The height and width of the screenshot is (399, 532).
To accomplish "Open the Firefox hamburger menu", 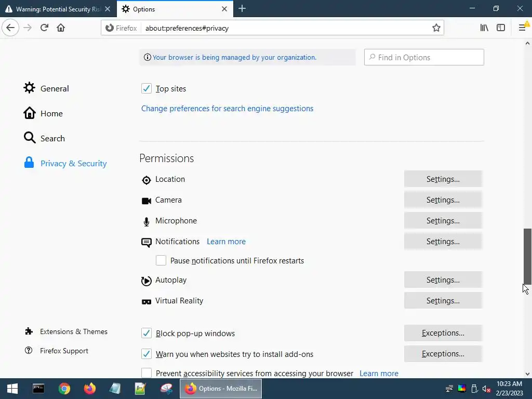I will click(x=523, y=28).
